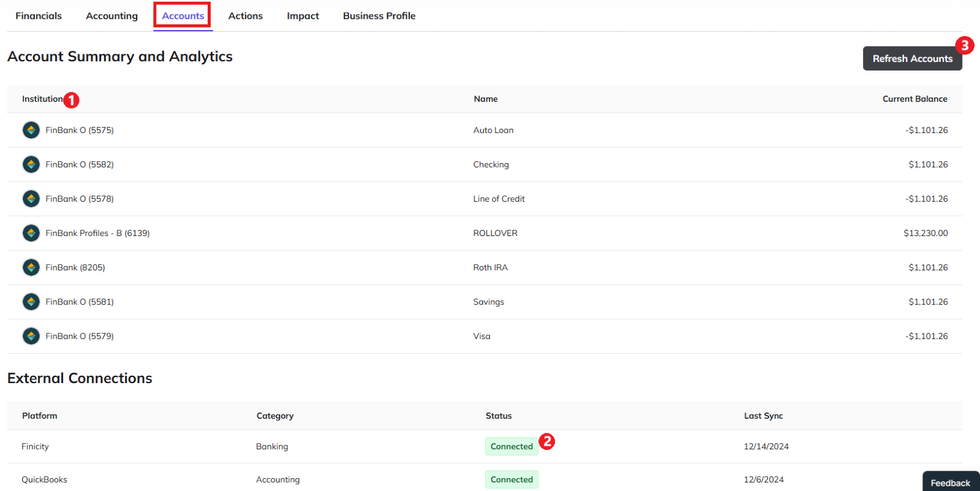
Task: Click the Current Balance column header
Action: tap(915, 99)
